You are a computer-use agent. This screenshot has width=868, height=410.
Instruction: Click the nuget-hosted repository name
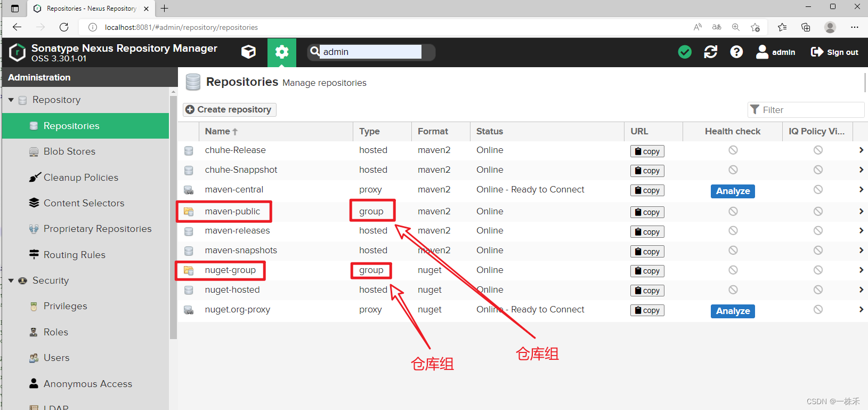coord(232,290)
